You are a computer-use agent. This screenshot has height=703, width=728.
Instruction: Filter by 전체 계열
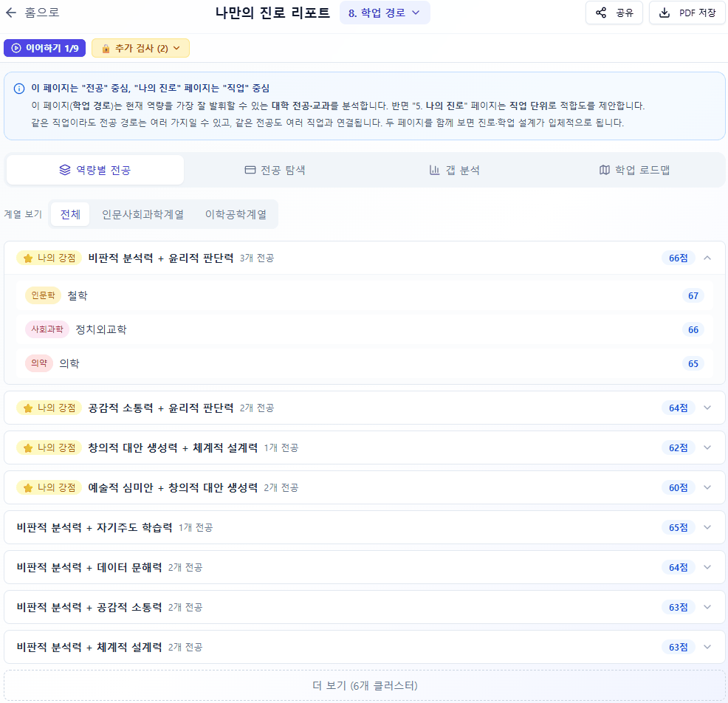70,215
